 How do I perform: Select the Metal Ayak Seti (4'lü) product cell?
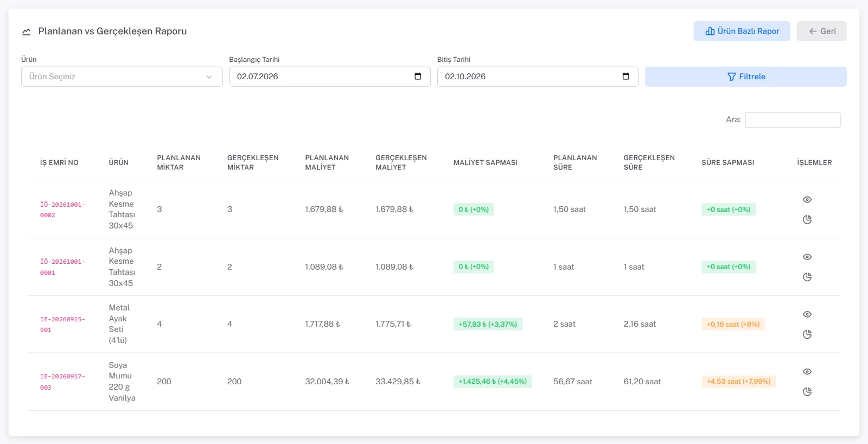tap(119, 324)
